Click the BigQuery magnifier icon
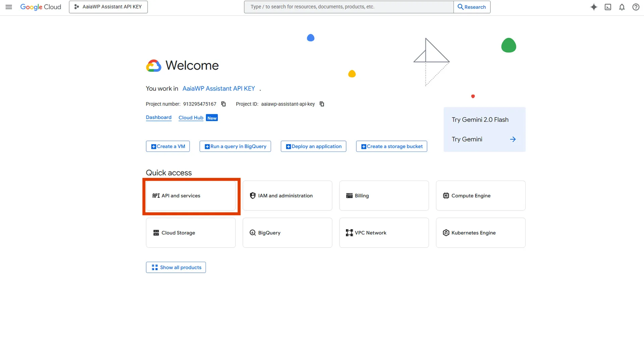 pyautogui.click(x=253, y=233)
